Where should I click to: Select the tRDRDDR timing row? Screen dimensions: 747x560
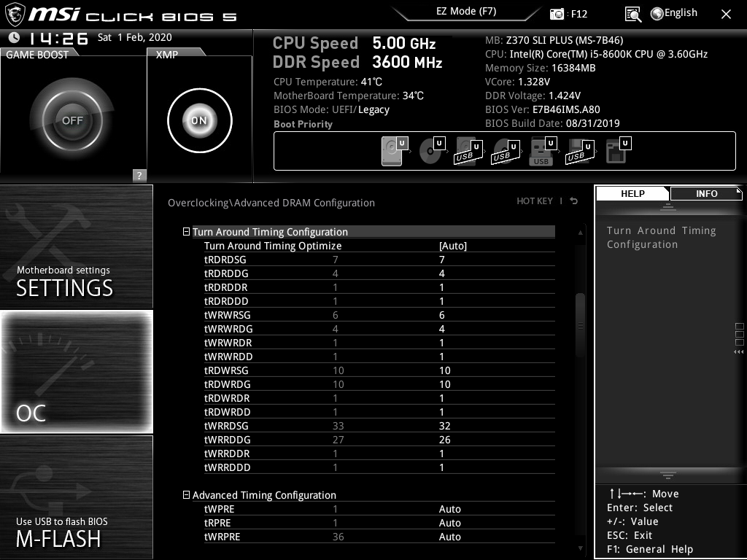click(379, 287)
